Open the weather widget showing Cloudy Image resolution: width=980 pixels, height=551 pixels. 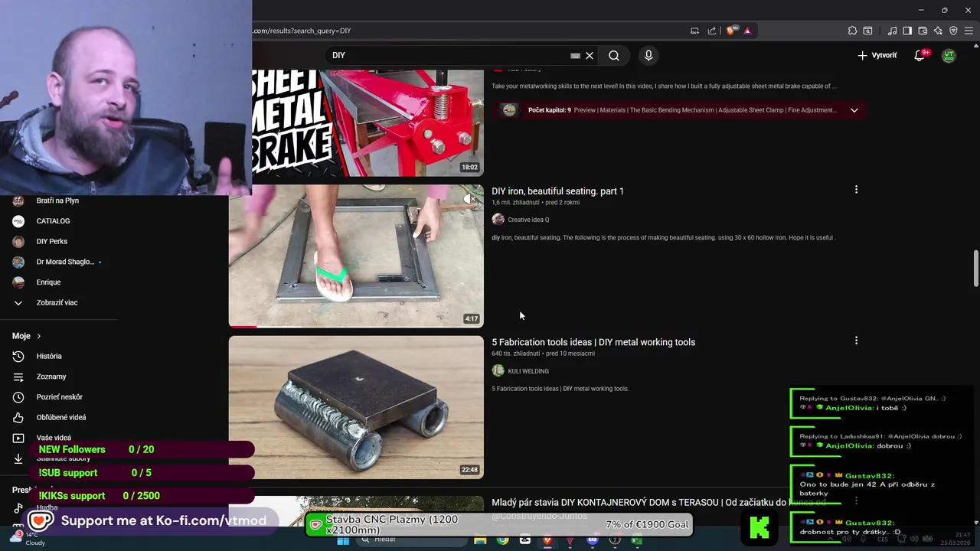click(x=29, y=538)
